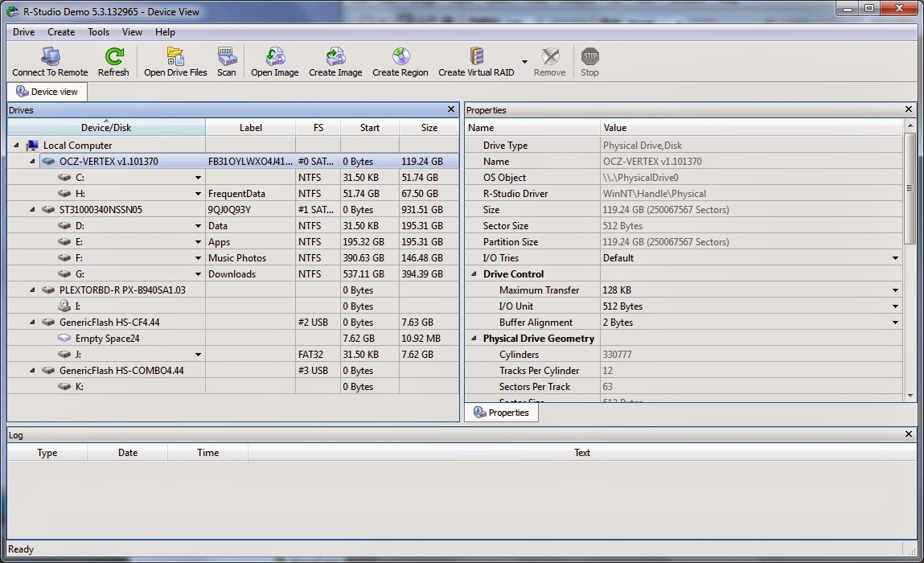Open the View menu
This screenshot has height=563, width=924.
point(132,32)
